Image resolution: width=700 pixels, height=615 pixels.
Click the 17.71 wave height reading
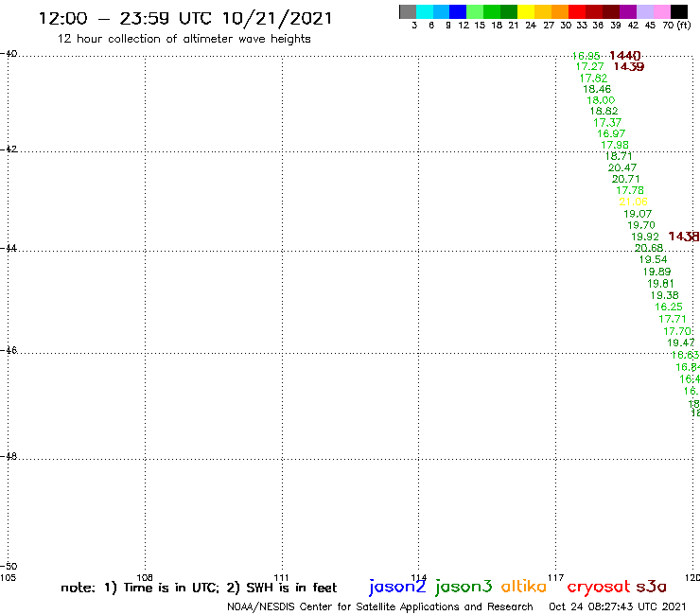click(x=672, y=319)
